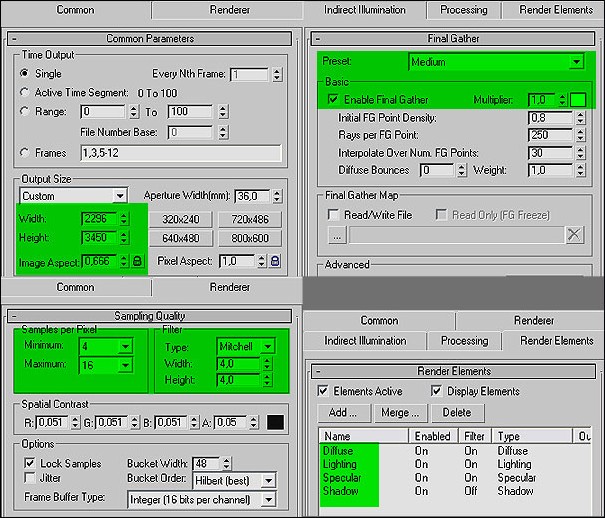Lock the Image Aspect ratio

pyautogui.click(x=137, y=262)
